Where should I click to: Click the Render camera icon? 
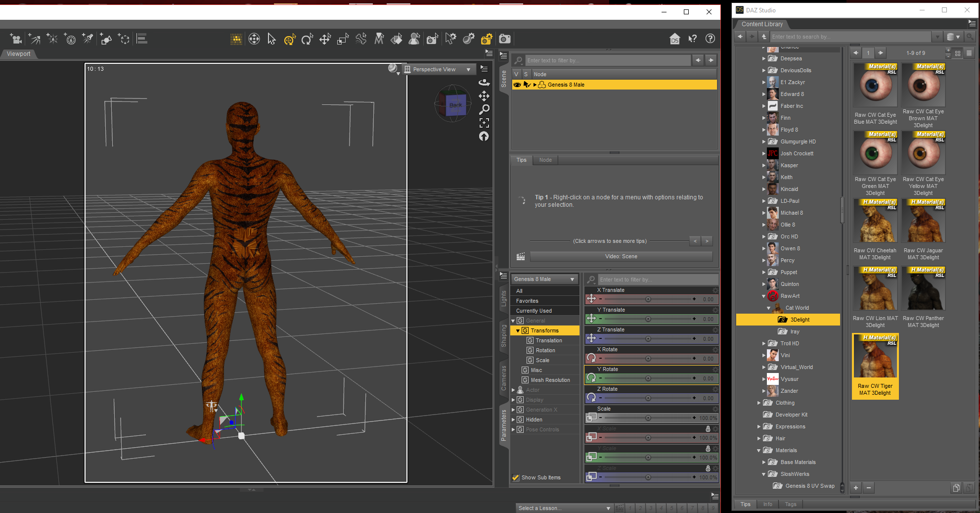504,39
